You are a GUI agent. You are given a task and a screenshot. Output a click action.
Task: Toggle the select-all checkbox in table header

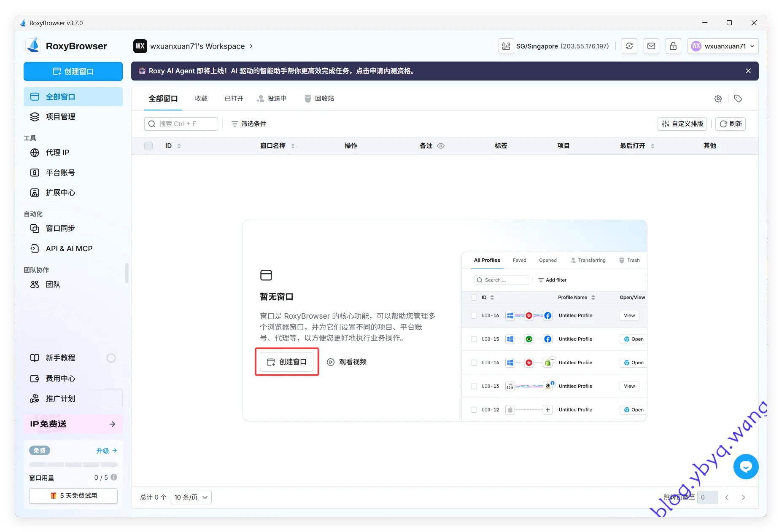coord(148,146)
